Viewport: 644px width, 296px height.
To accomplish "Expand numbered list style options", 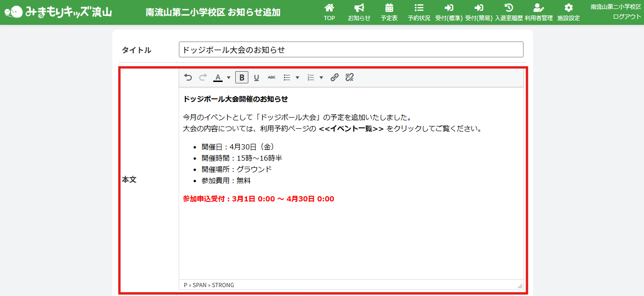I will point(321,77).
